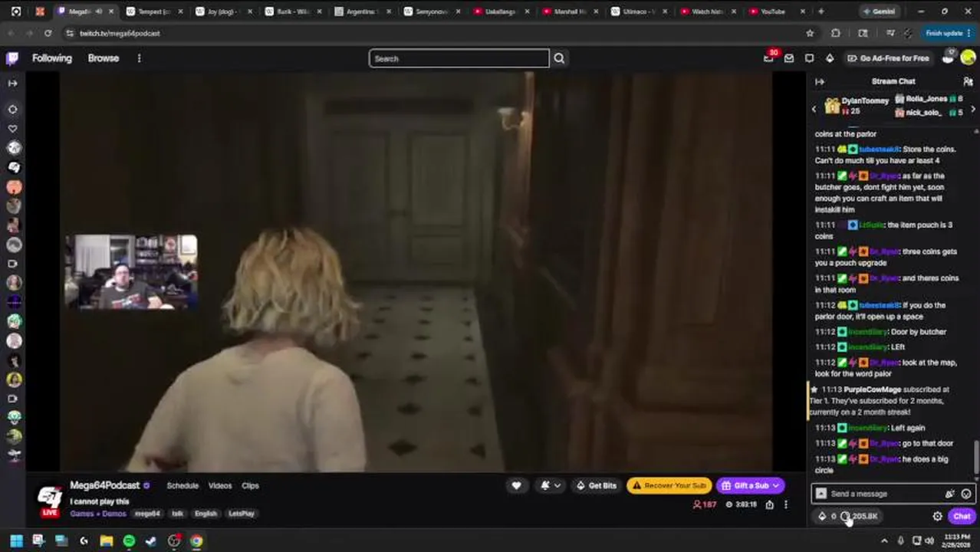This screenshot has width=980, height=552.
Task: Click the streamer webcam overlay
Action: tap(131, 272)
